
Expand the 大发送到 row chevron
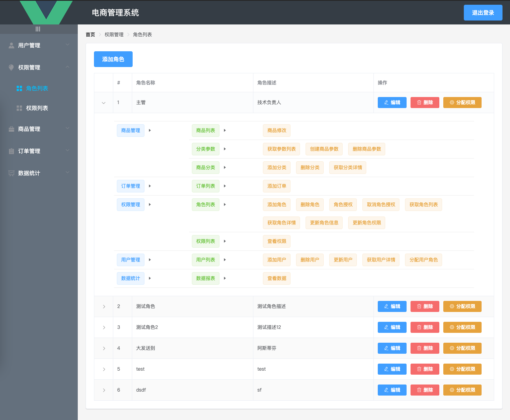tap(104, 348)
